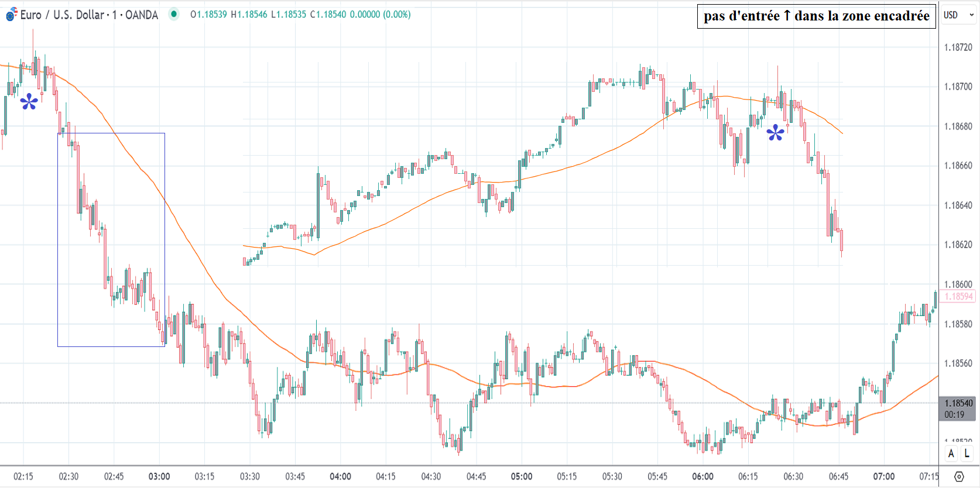Click the current price label 1.18540
The image size is (980, 488).
click(958, 403)
